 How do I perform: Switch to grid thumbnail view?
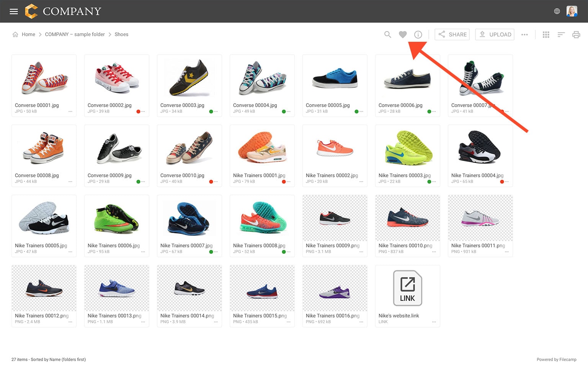point(546,34)
